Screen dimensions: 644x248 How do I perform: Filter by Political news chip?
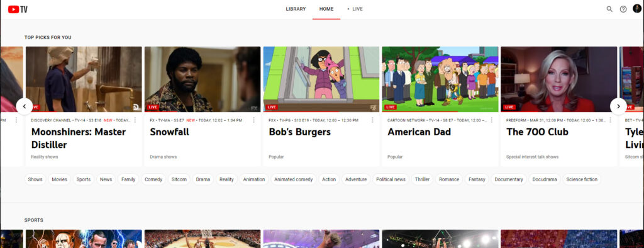coord(391,179)
